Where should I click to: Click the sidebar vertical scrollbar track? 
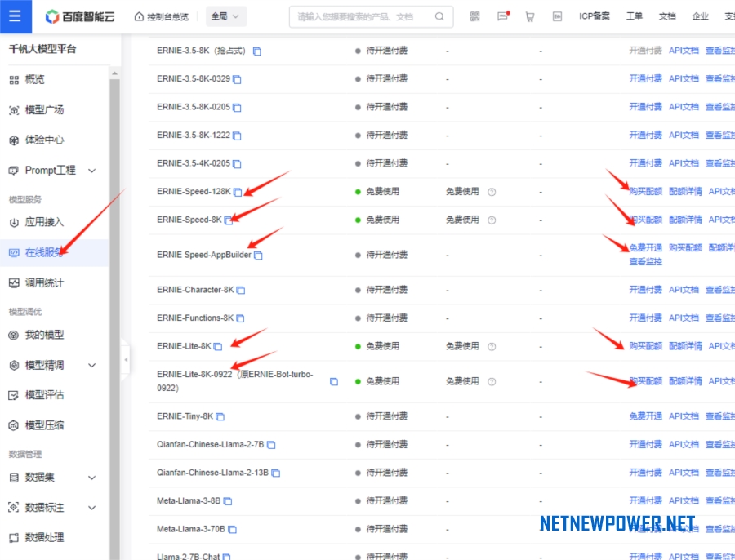[114, 318]
